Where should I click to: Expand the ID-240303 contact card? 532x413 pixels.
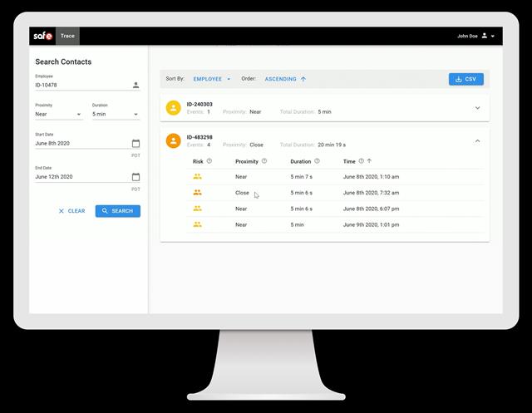tap(477, 108)
